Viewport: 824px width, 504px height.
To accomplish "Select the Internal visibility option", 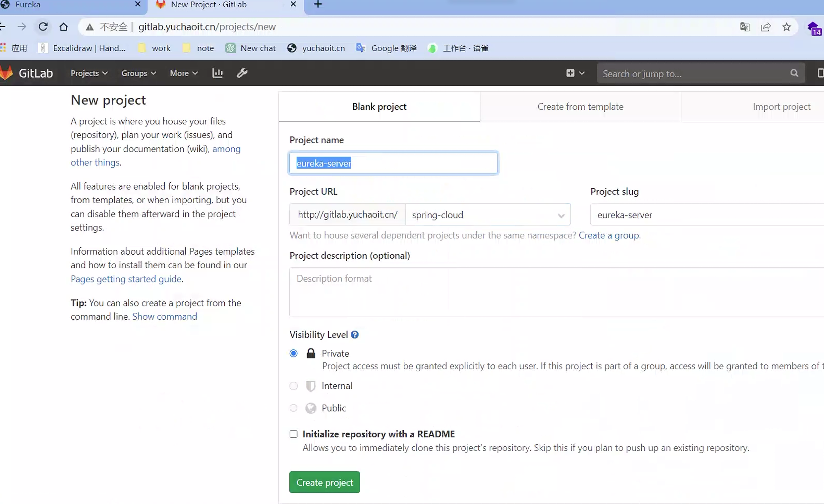I will click(293, 386).
